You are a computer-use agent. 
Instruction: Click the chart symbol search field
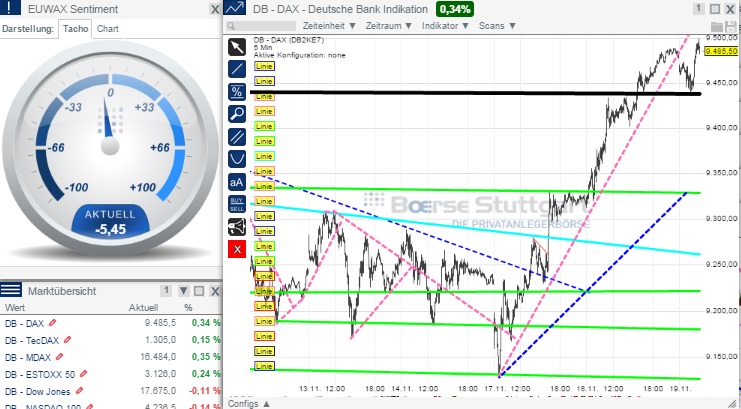pos(261,26)
